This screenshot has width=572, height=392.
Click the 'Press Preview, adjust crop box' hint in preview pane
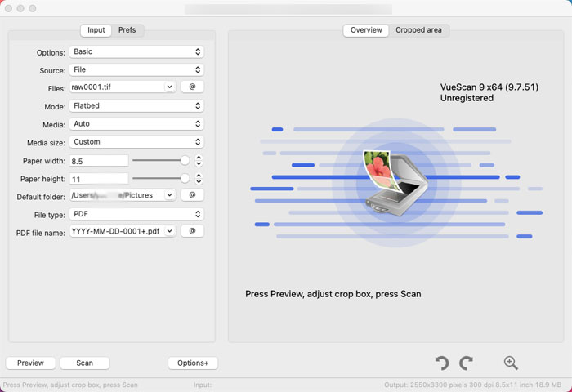[333, 294]
